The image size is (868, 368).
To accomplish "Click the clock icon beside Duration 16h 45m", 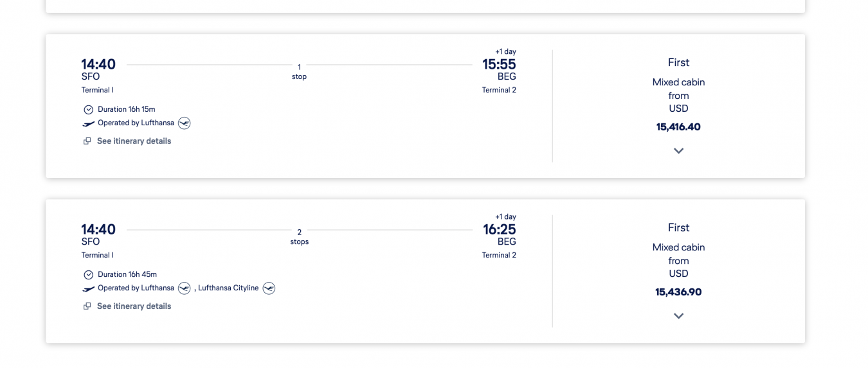I will [89, 275].
